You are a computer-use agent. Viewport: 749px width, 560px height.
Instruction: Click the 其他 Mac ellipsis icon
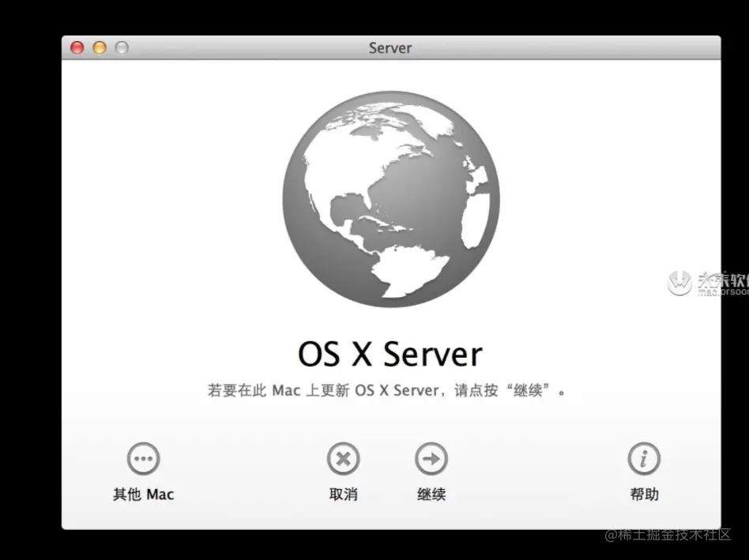pos(143,459)
